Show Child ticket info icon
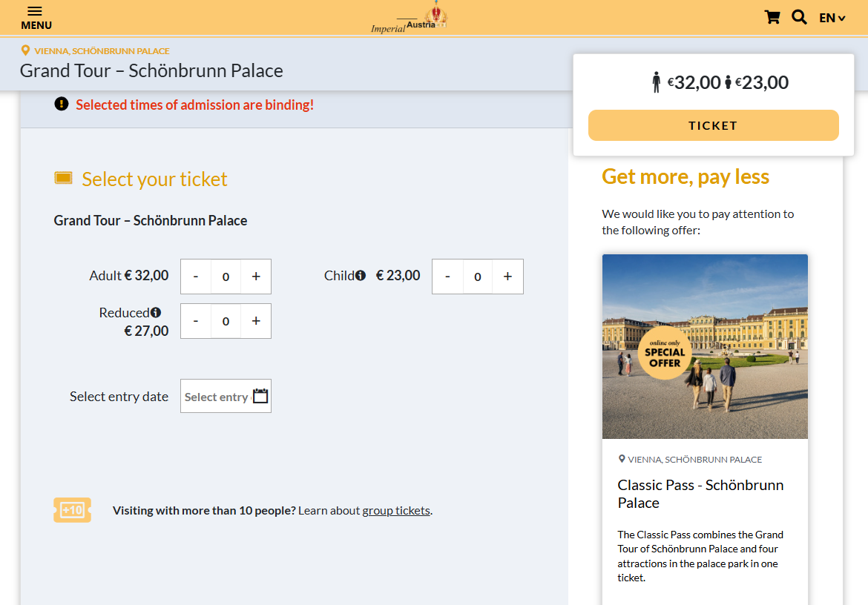868x605 pixels. tap(361, 275)
